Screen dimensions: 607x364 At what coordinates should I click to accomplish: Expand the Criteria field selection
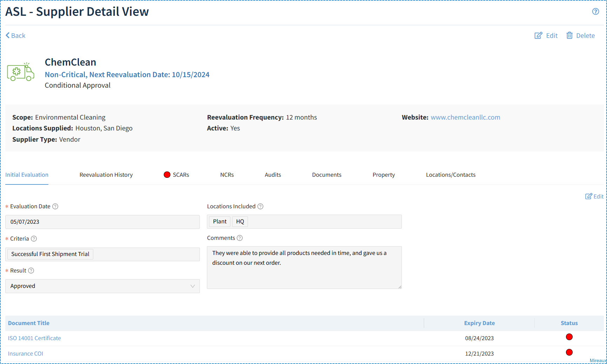(x=50, y=254)
